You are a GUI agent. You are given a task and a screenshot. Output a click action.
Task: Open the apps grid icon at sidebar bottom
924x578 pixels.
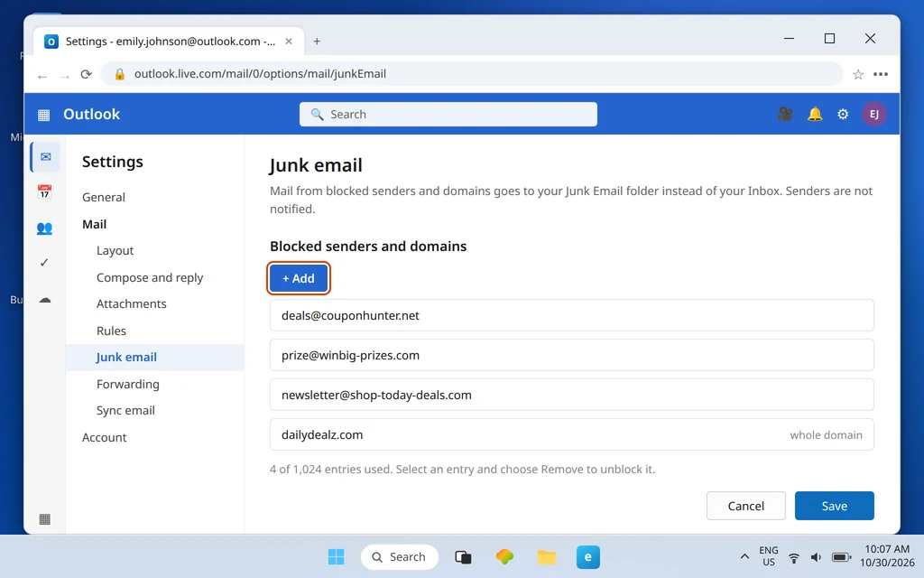[x=44, y=519]
